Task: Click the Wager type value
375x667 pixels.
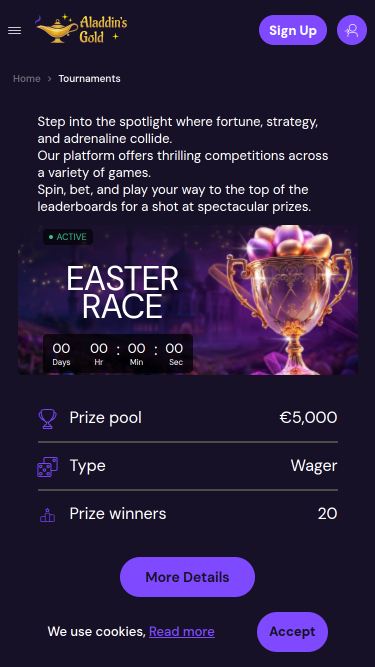Action: (314, 466)
